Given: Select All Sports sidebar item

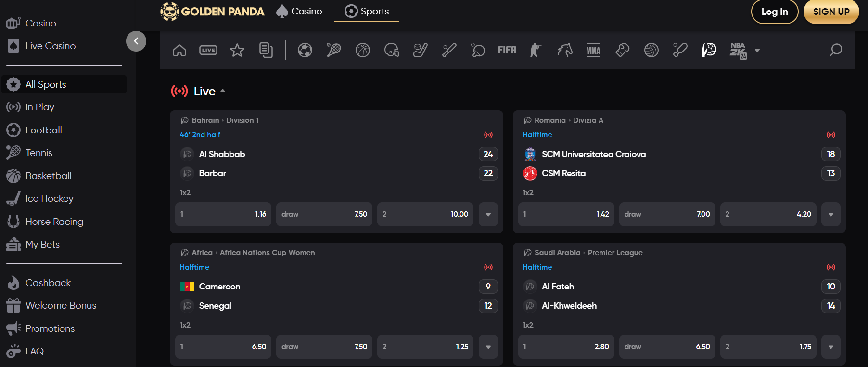Looking at the screenshot, I should [64, 84].
